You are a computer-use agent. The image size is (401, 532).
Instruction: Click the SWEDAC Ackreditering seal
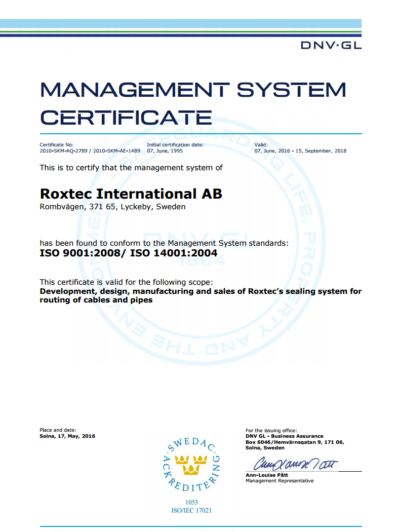pos(191,465)
